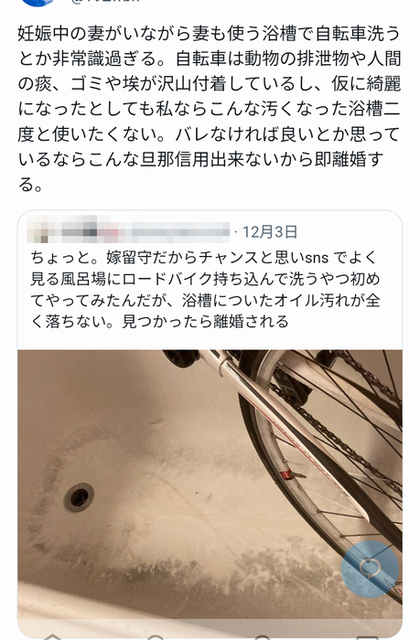Tap the final line る。of main tweet
This screenshot has width=420, height=640.
pyautogui.click(x=30, y=184)
